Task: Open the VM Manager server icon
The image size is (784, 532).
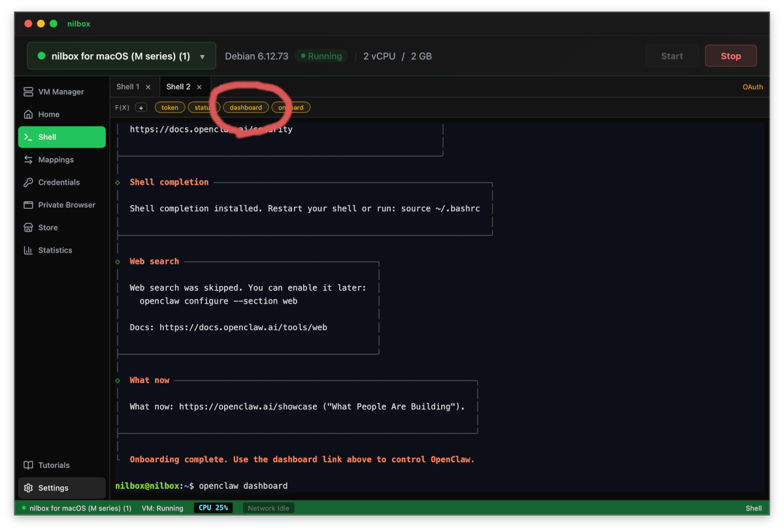Action: (x=28, y=92)
